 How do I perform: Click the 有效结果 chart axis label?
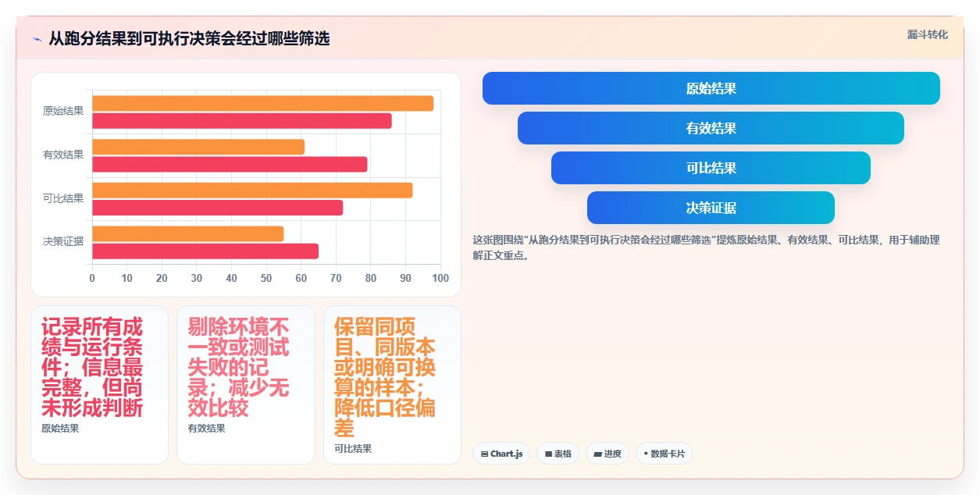pyautogui.click(x=63, y=155)
